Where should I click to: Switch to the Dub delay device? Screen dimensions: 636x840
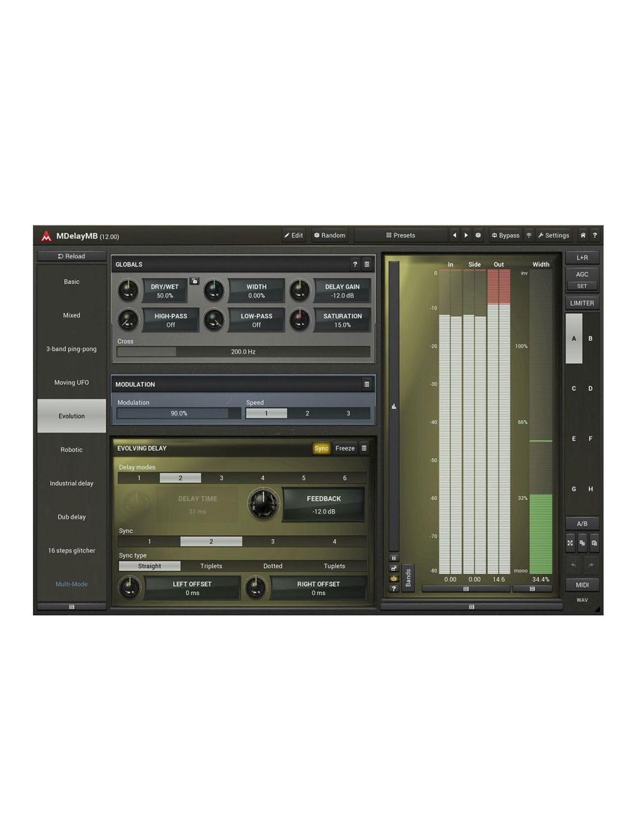tap(71, 517)
